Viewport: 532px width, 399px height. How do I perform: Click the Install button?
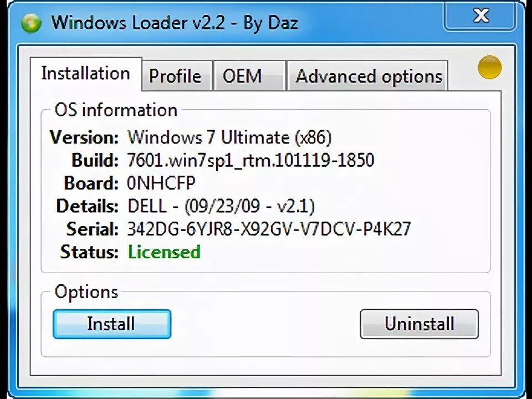(x=112, y=324)
